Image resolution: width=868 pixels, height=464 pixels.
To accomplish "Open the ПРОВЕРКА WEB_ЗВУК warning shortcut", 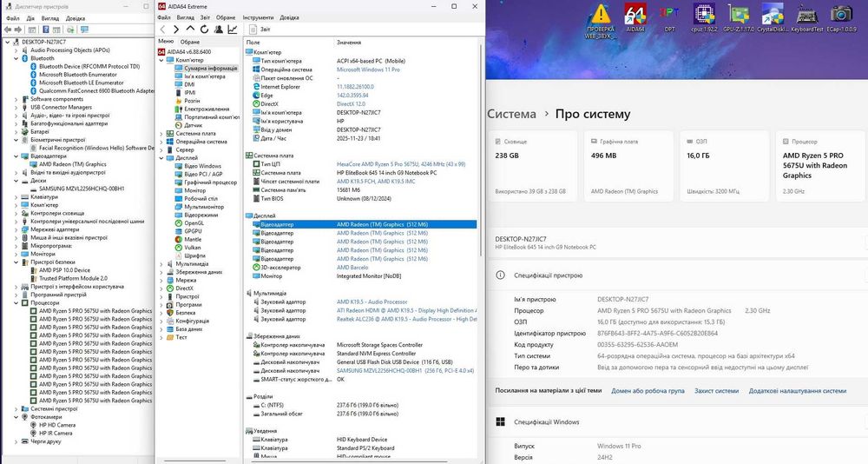I will coord(601,21).
